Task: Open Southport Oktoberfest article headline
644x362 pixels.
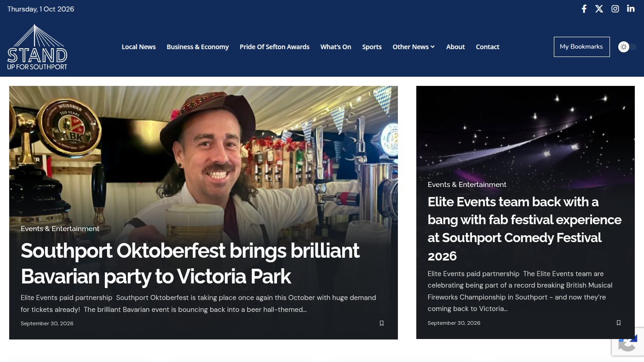Action: [190, 264]
